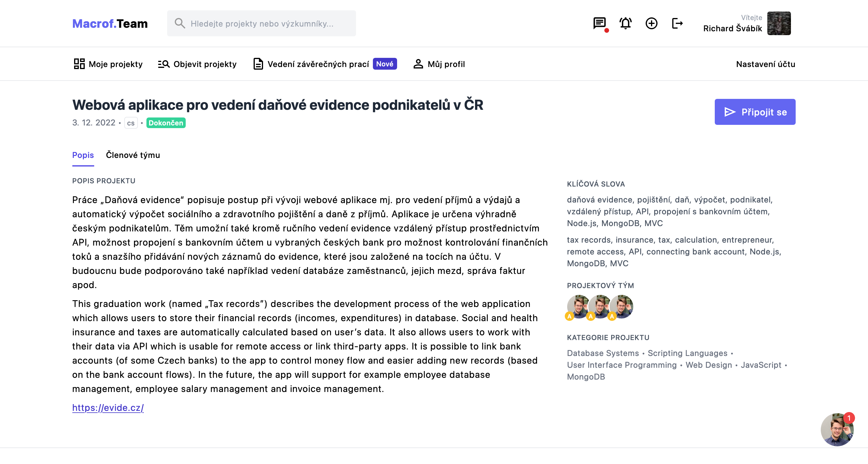This screenshot has height=464, width=868.
Task: Click the add new project plus icon
Action: coord(651,23)
